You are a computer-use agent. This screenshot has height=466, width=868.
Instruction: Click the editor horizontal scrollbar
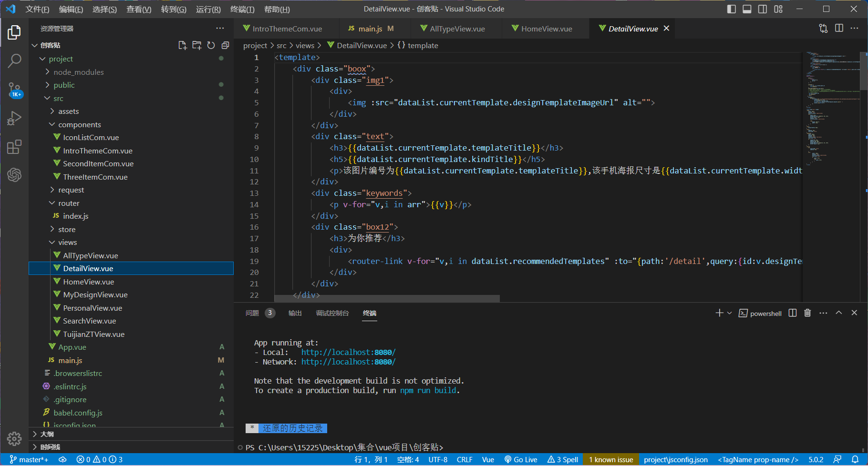click(387, 298)
